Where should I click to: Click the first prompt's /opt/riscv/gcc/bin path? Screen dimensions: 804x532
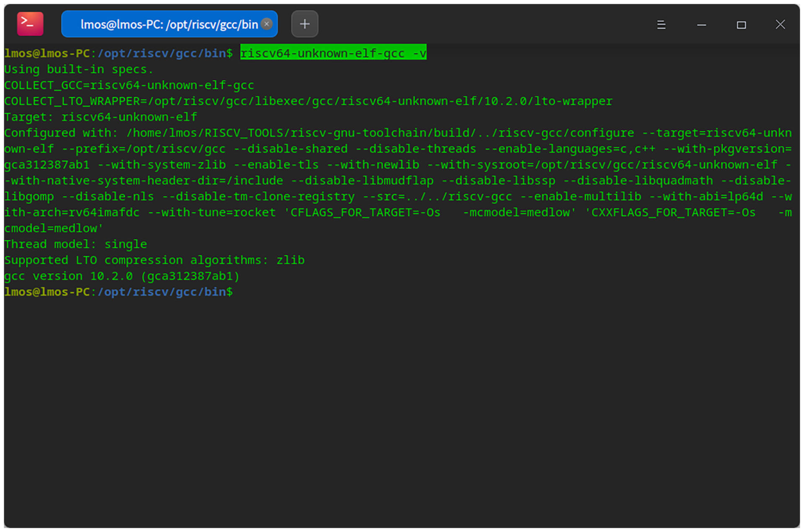click(162, 53)
